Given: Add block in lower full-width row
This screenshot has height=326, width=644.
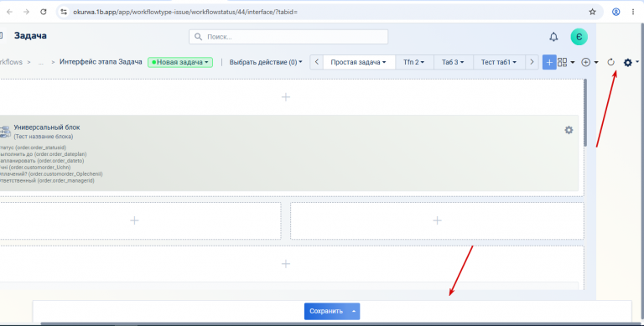Looking at the screenshot, I should coord(286,264).
